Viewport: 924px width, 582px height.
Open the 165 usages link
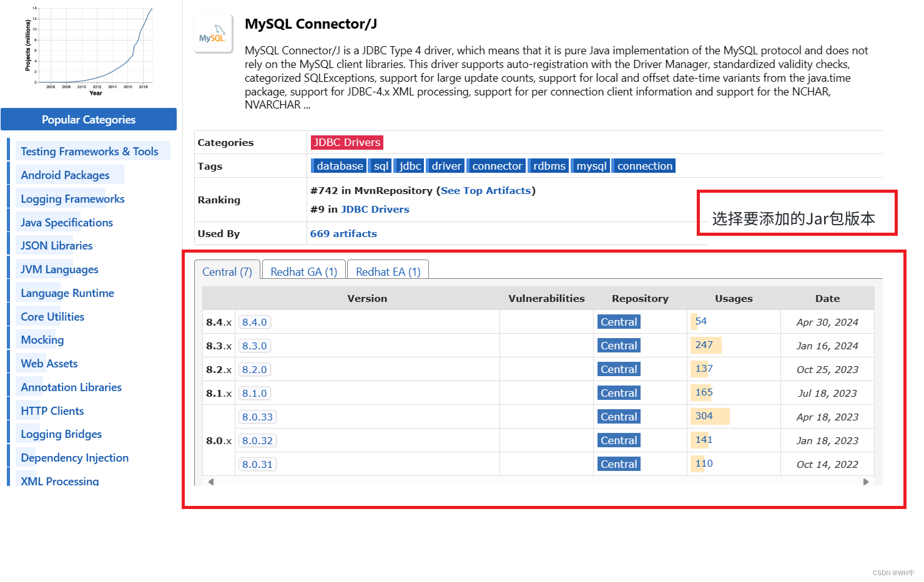(x=704, y=392)
